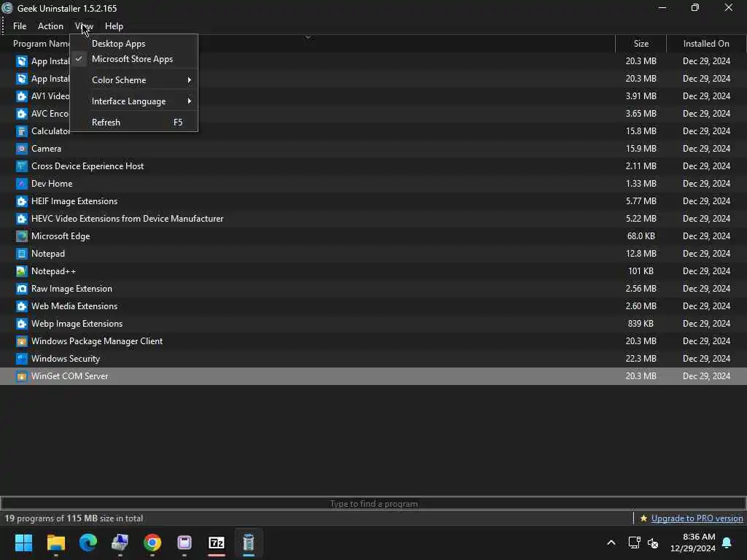
Task: Click the Calculator app icon
Action: pyautogui.click(x=21, y=131)
